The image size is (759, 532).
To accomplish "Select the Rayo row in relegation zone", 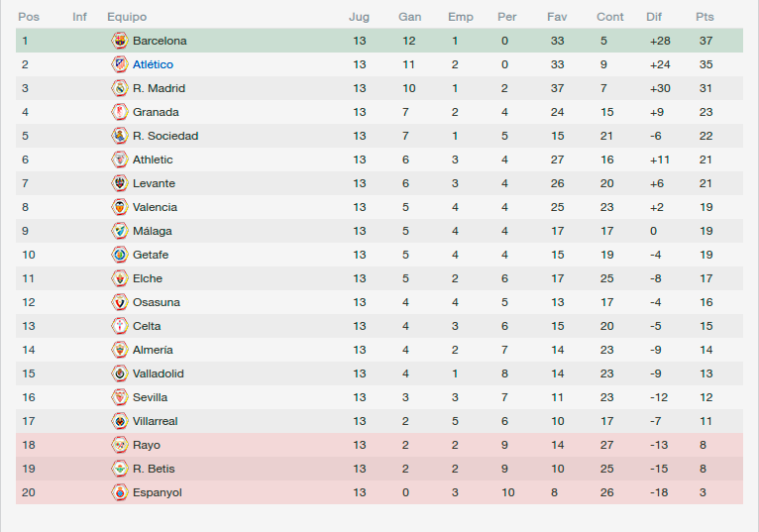I will pyautogui.click(x=379, y=445).
